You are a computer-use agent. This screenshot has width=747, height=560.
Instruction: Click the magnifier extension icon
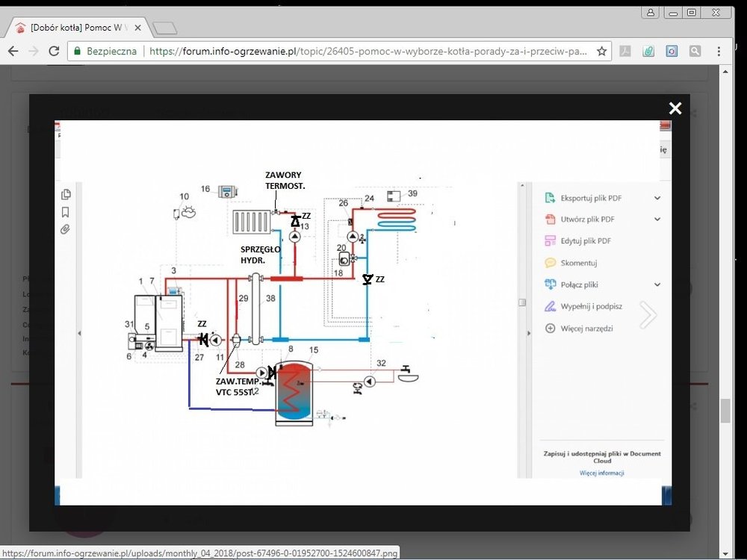(x=695, y=52)
